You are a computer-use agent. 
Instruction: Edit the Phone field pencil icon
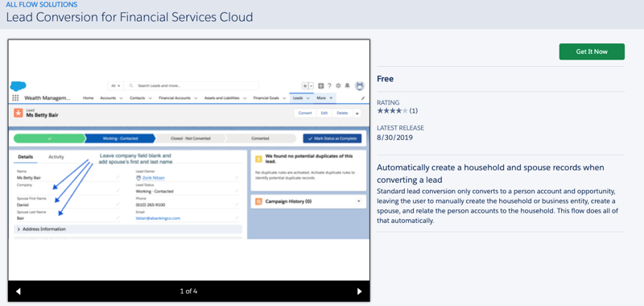tap(237, 205)
